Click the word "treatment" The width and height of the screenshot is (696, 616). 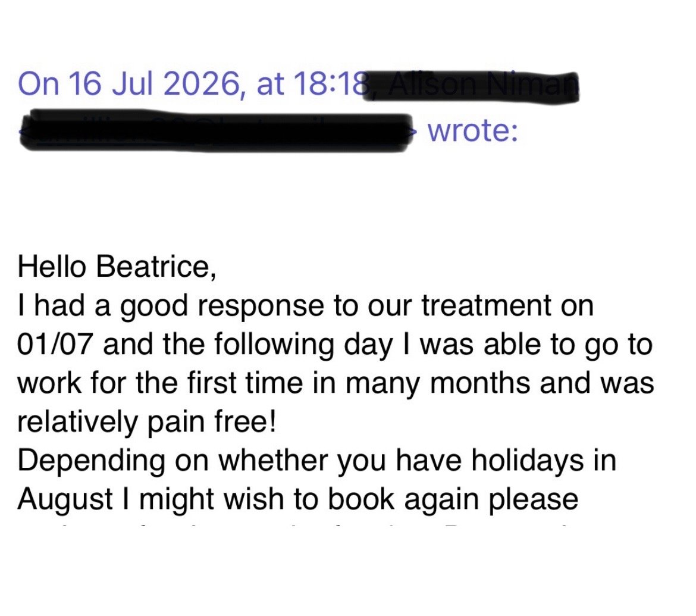point(487,305)
